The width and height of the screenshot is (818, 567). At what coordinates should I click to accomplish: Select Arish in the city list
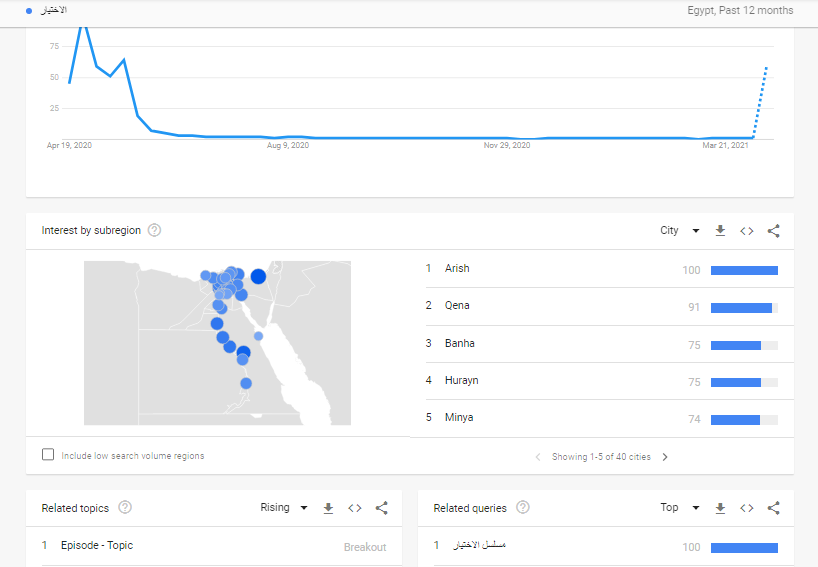point(457,269)
